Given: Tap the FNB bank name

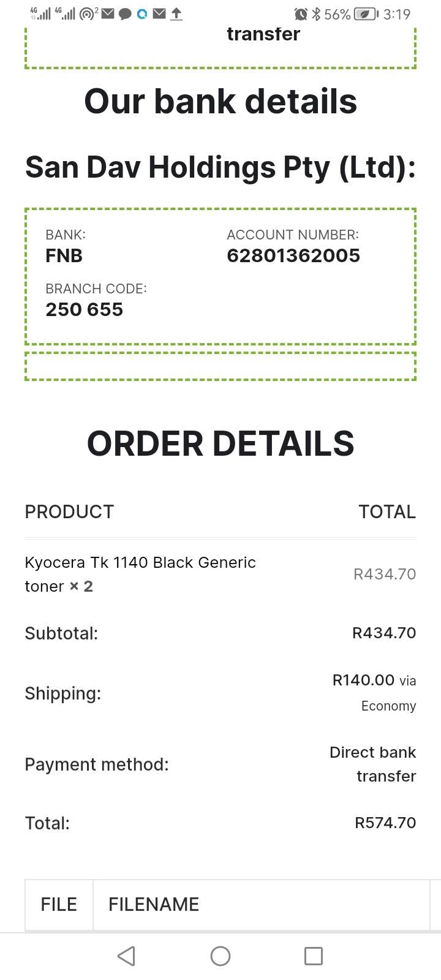Looking at the screenshot, I should (x=64, y=255).
